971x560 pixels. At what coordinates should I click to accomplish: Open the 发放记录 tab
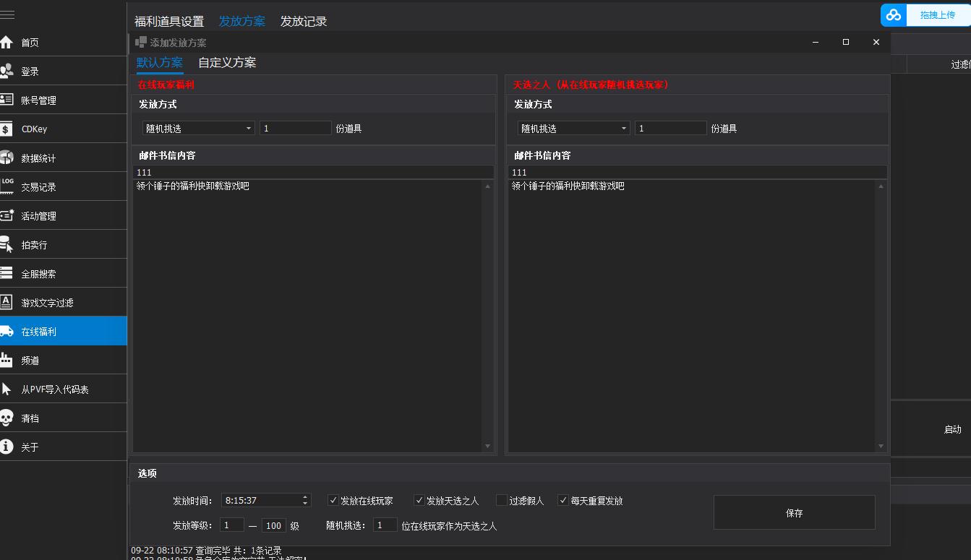coord(304,22)
